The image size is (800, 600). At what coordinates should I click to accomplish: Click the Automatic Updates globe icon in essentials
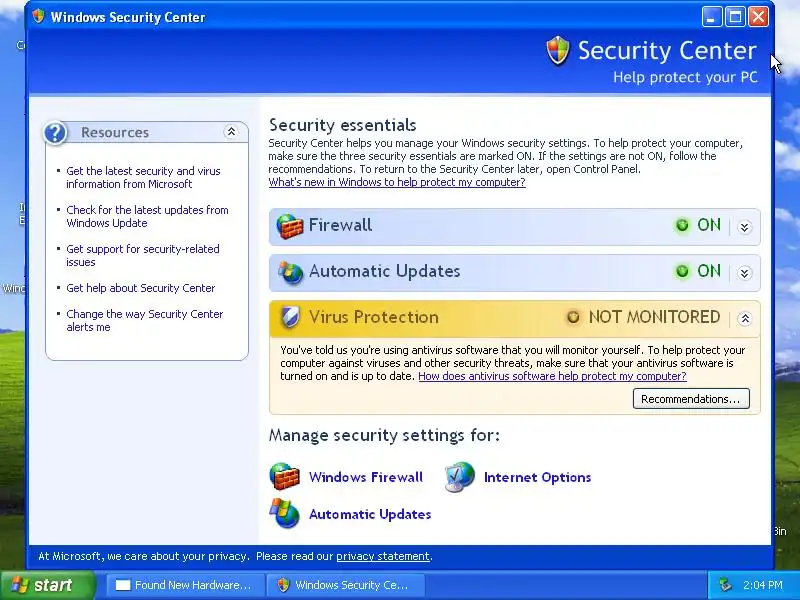click(x=290, y=272)
